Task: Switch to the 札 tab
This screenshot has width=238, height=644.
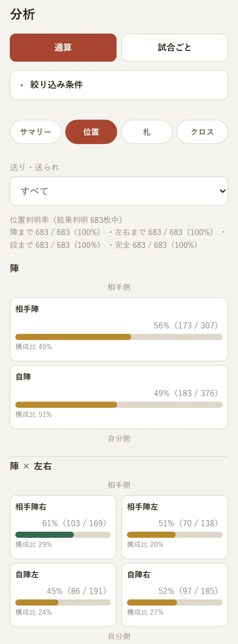Action: pos(147,132)
